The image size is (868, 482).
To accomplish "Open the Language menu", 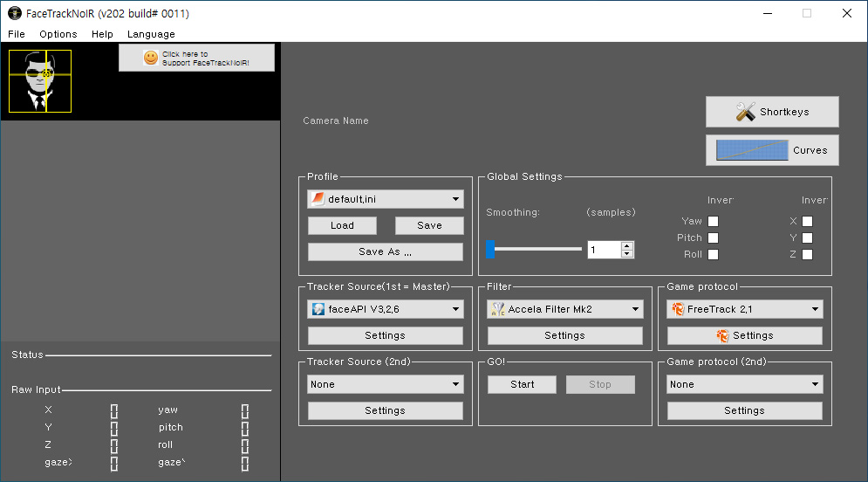I will (x=151, y=34).
